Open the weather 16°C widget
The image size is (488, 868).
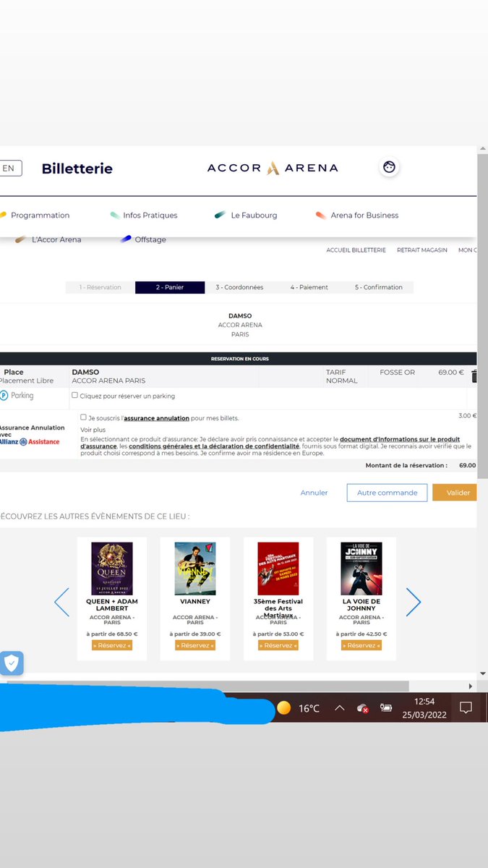[298, 708]
